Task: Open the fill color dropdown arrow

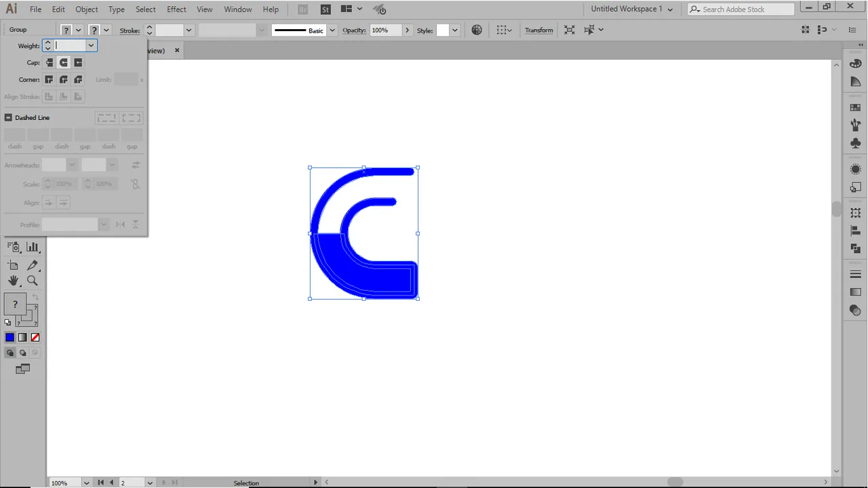Action: point(79,30)
